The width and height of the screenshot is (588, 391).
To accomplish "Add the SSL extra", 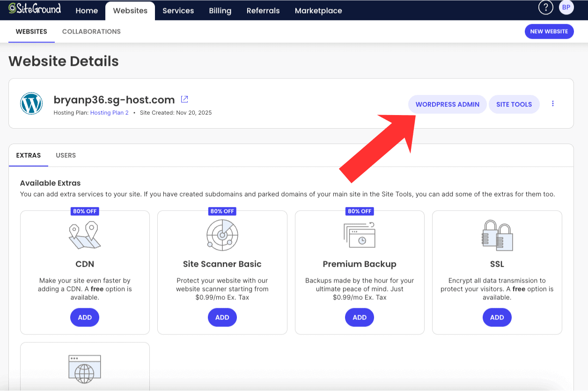I will point(497,317).
